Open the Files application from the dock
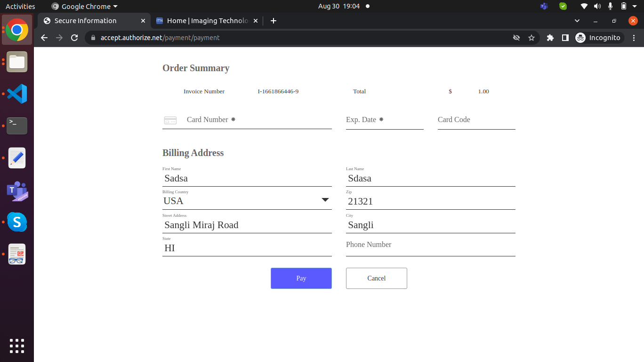Image resolution: width=644 pixels, height=362 pixels. (17, 62)
